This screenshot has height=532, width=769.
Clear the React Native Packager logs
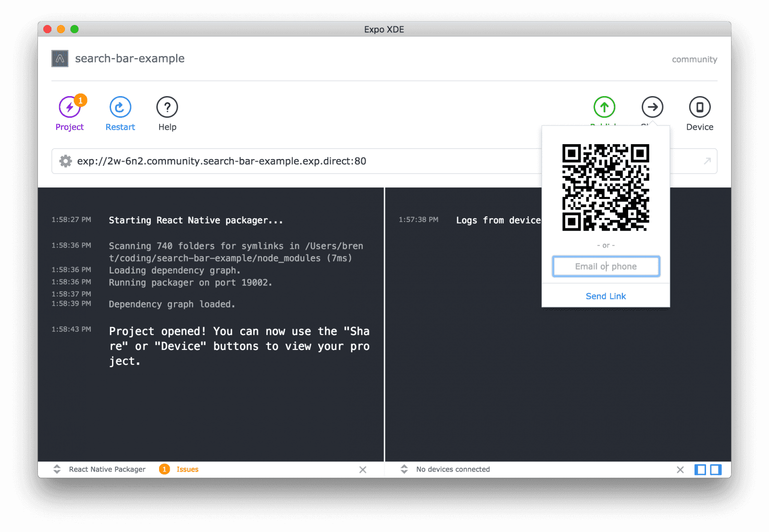click(x=363, y=470)
